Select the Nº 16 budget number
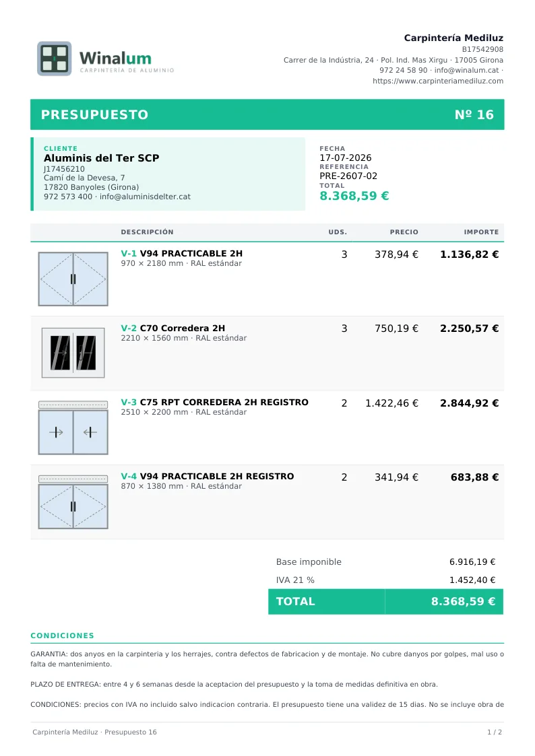This screenshot has height=756, width=535. tap(474, 114)
